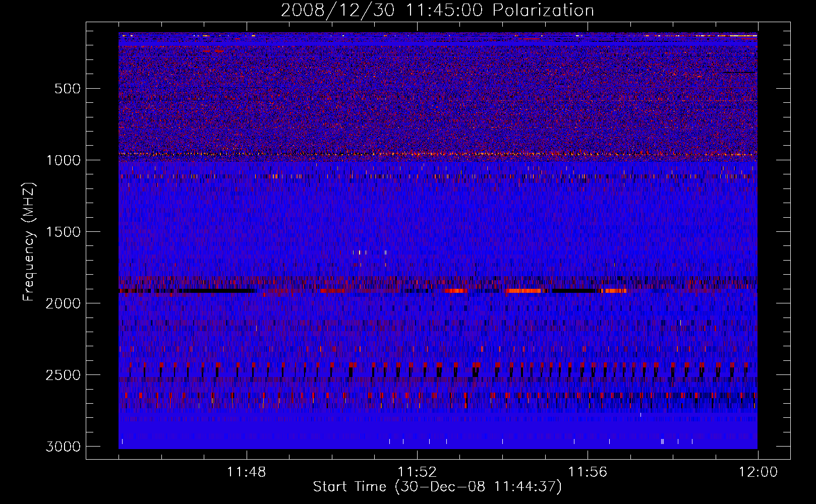Click the 12:00 time tick label
This screenshot has height=504, width=816.
click(x=758, y=472)
